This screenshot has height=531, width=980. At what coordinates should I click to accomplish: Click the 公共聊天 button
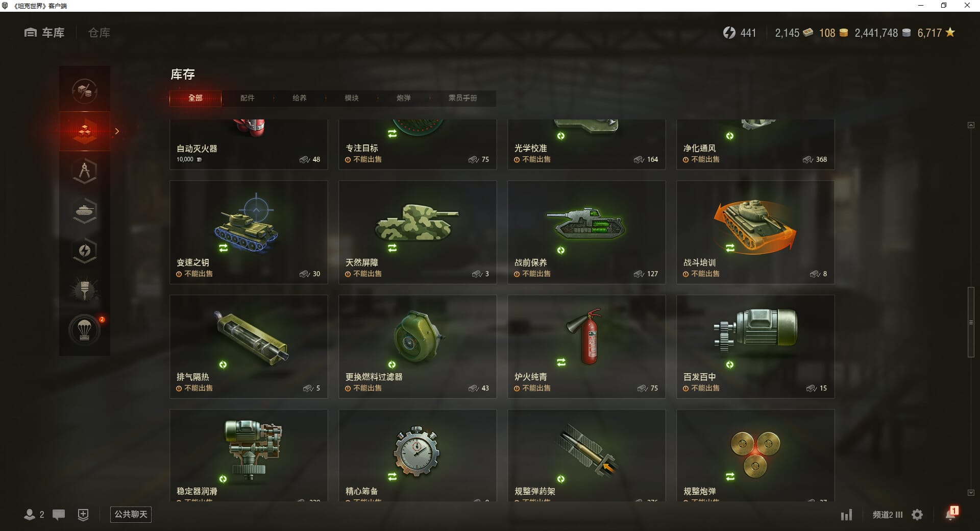tap(131, 514)
